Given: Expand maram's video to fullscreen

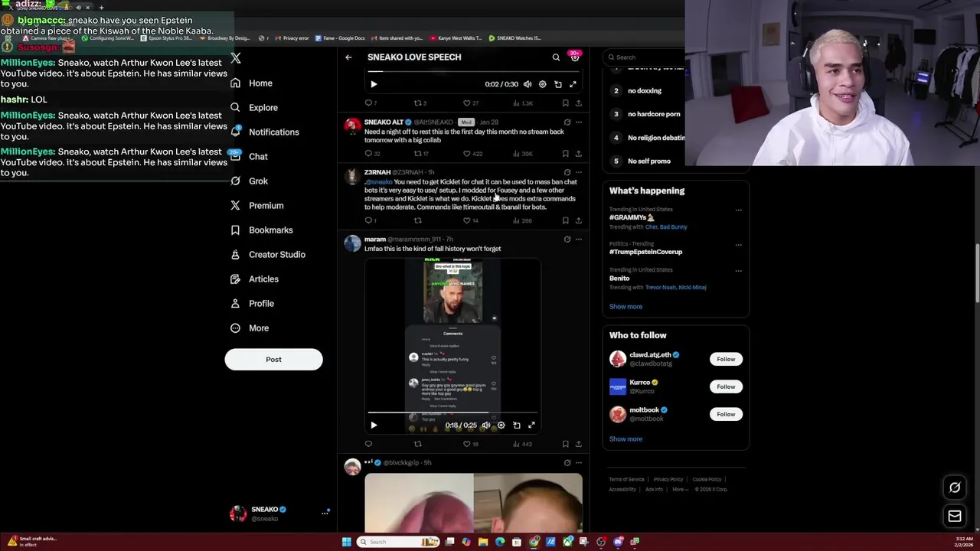Looking at the screenshot, I should click(x=531, y=425).
